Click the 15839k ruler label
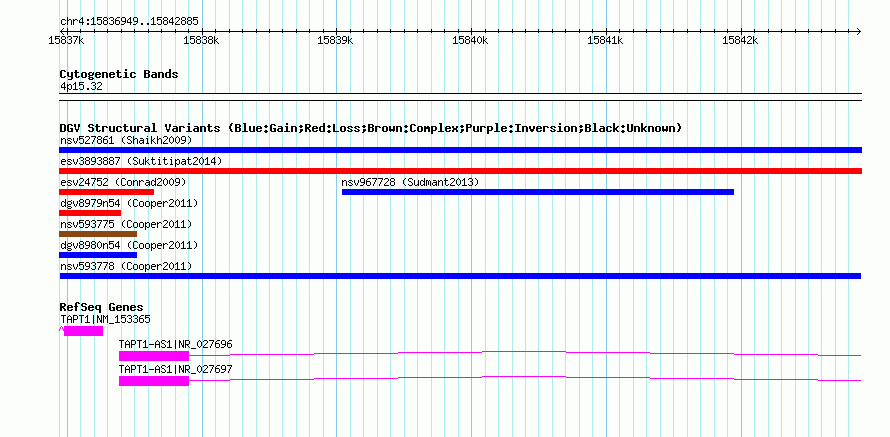The height and width of the screenshot is (437, 890). 335,40
